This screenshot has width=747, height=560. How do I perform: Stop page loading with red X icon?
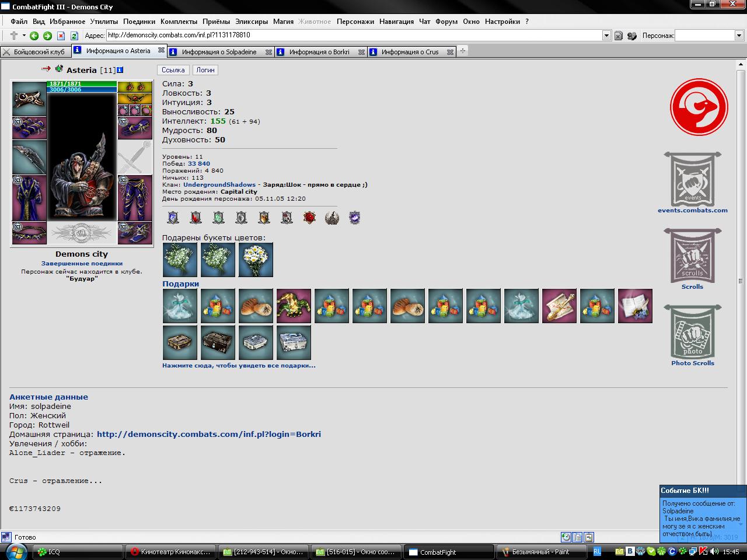point(61,36)
